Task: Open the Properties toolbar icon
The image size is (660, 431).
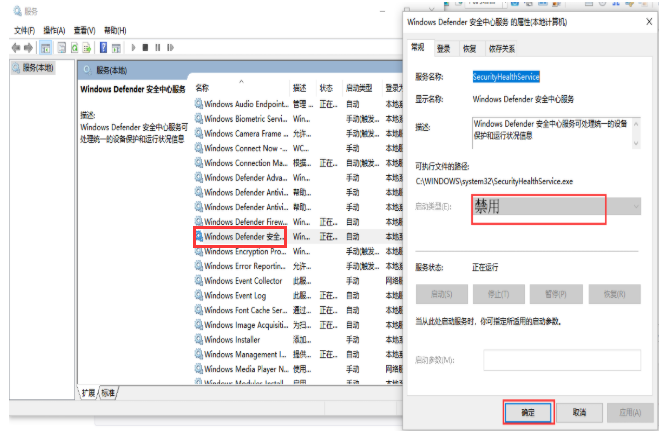Action: tap(61, 48)
